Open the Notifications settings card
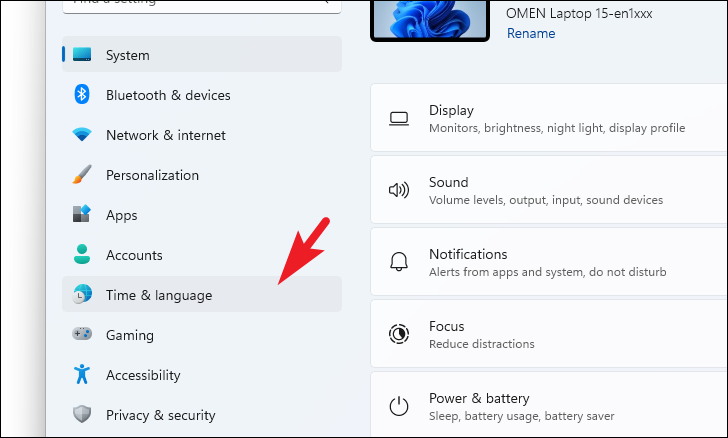This screenshot has width=728, height=438. pyautogui.click(x=549, y=262)
